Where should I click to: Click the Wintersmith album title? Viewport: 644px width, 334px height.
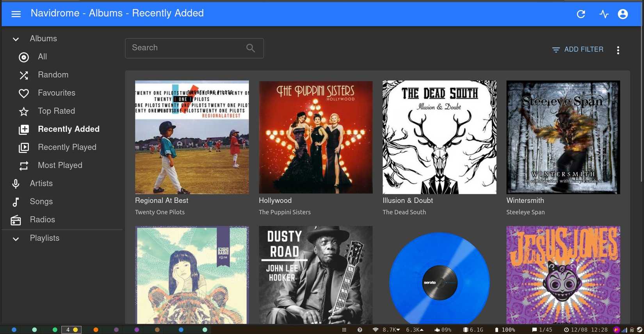tap(525, 201)
